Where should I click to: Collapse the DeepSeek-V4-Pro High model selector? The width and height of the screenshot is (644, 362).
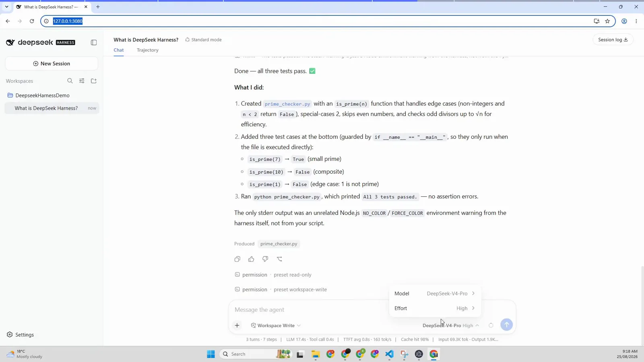click(450, 325)
